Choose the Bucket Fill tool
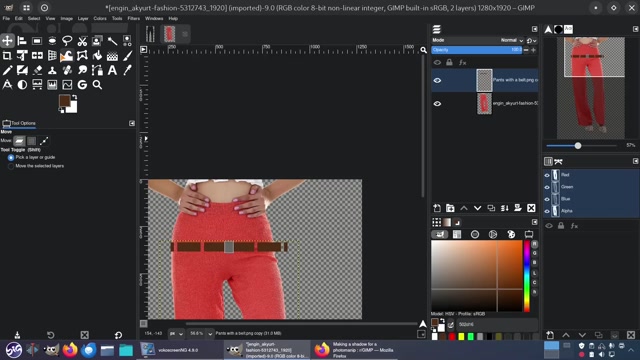Viewport: 640px width, 360px height. pos(97,56)
